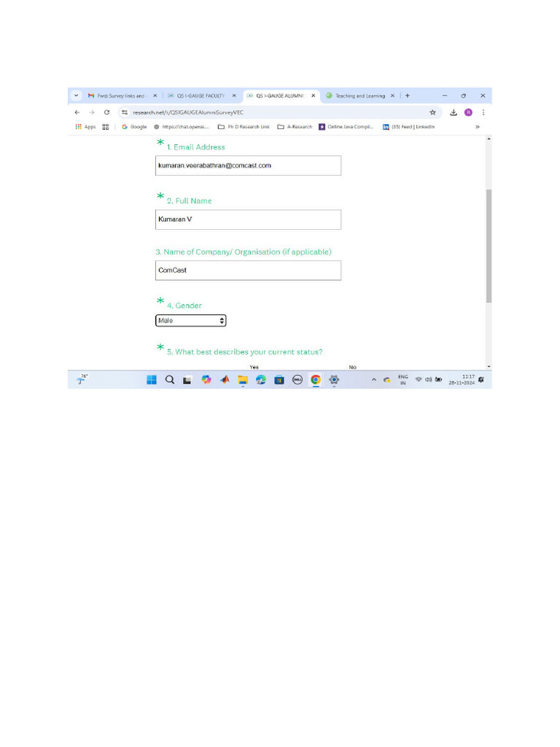Open Settings gear on taskbar
This screenshot has width=560, height=747.
pyautogui.click(x=334, y=379)
